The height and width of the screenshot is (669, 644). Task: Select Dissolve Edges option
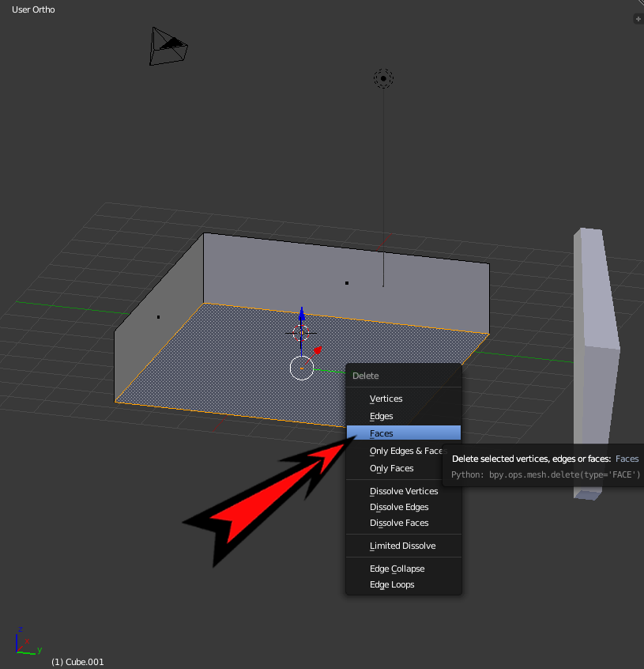pyautogui.click(x=403, y=507)
